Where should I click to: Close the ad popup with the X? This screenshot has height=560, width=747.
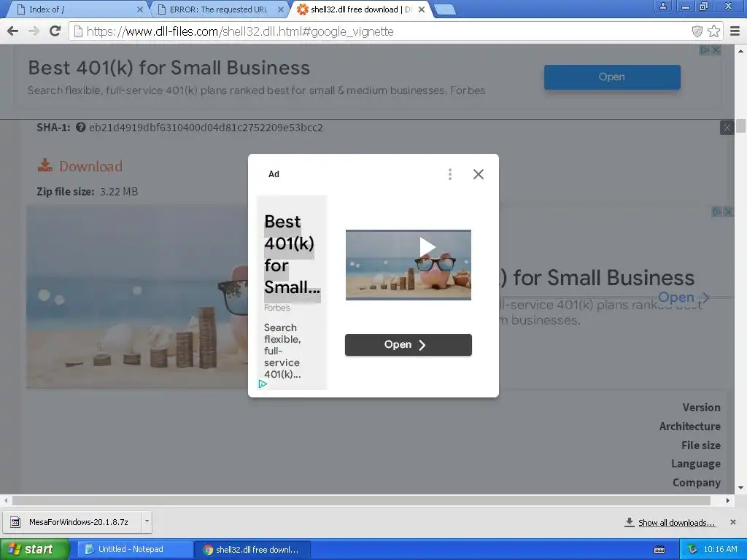coord(479,174)
